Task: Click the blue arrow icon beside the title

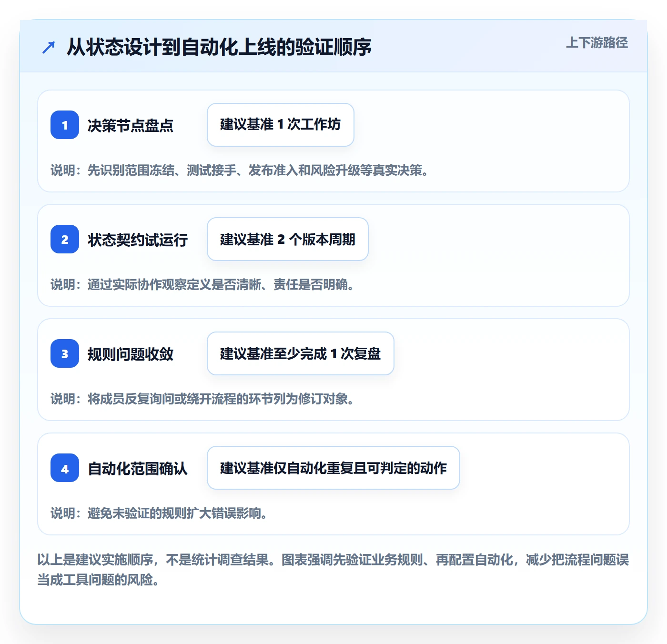Action: (x=49, y=47)
